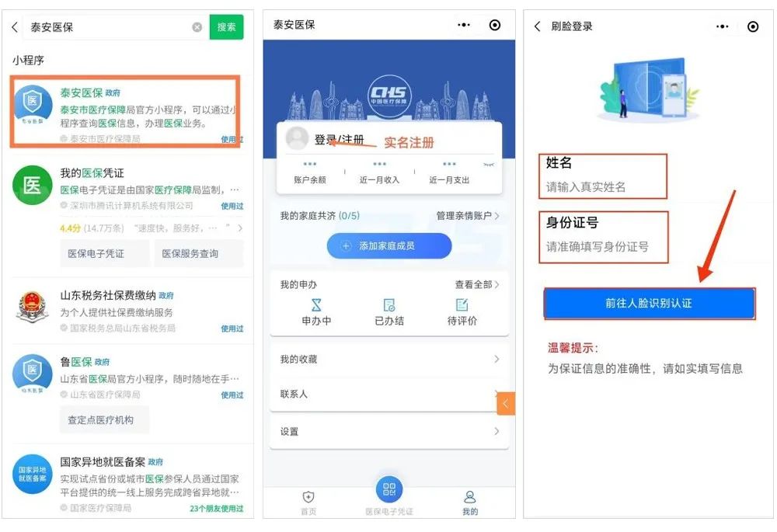Go back from the 泰安医保 search screen
The image size is (777, 532).
(x=15, y=27)
